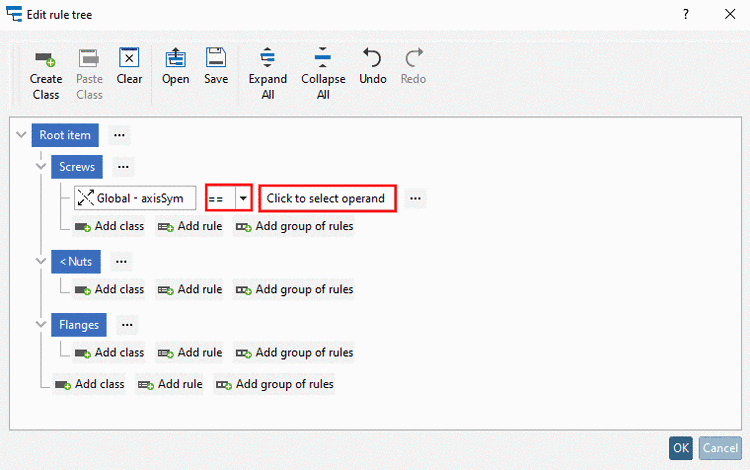
Task: Confirm with the OK button
Action: point(681,448)
